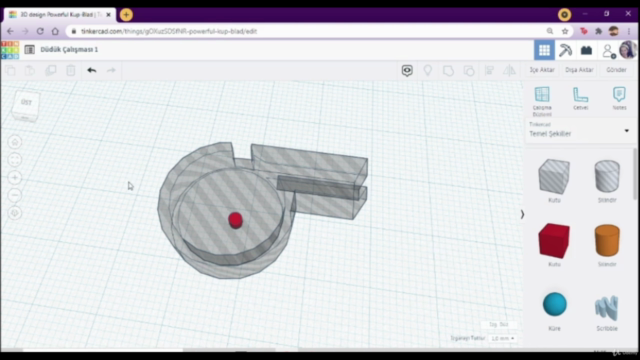Click the invite people icon
640x360 pixels.
[x=608, y=51]
